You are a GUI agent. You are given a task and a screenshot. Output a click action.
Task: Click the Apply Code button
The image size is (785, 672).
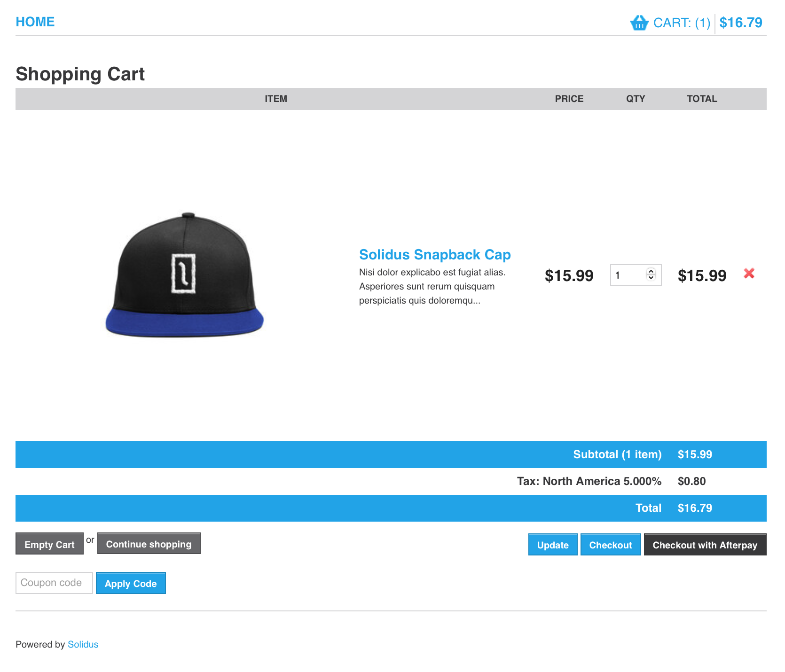coord(131,584)
